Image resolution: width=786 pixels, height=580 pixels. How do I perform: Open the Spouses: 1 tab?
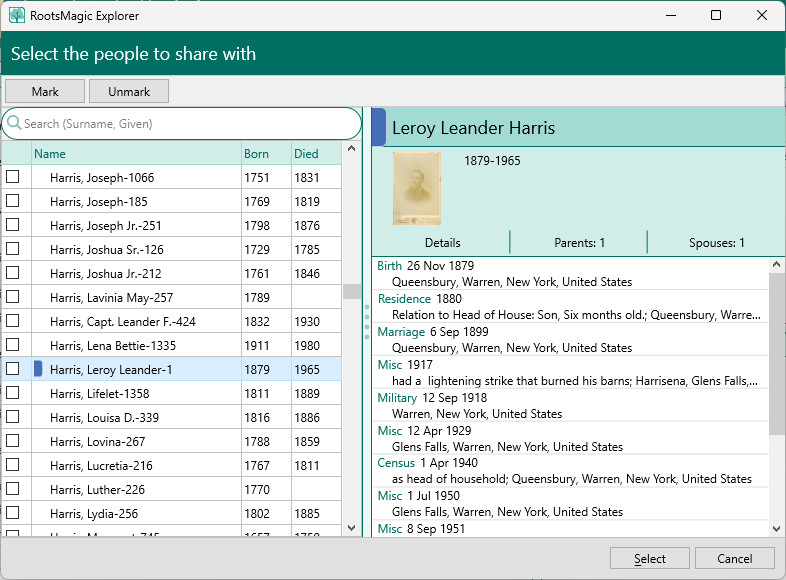click(716, 243)
